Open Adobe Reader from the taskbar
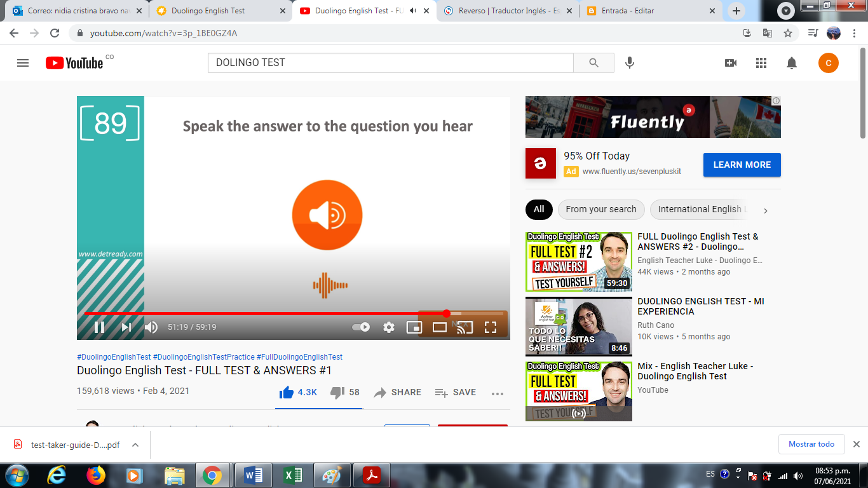The width and height of the screenshot is (868, 488). [371, 475]
